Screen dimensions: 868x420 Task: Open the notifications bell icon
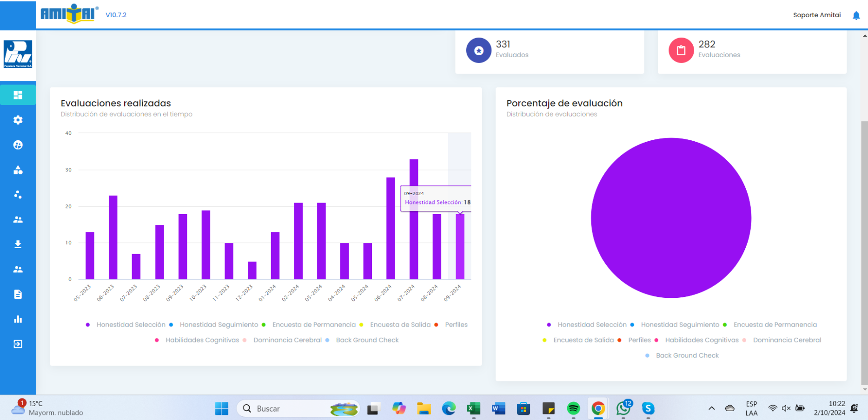pos(856,15)
